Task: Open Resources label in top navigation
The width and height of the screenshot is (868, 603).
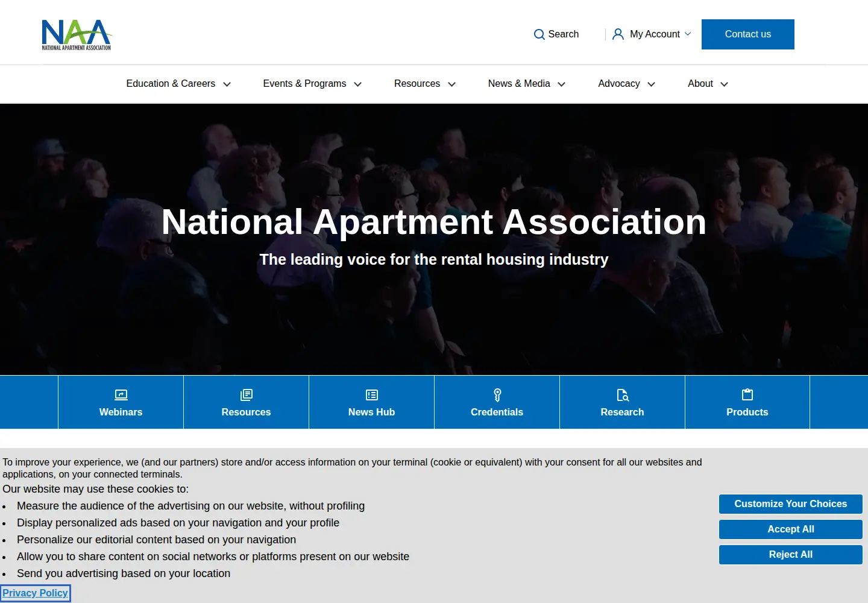Action: click(x=417, y=84)
